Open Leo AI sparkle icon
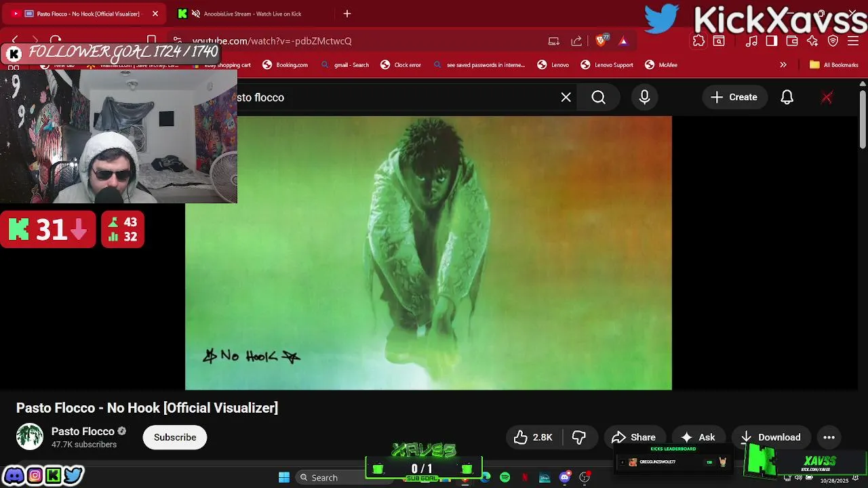The width and height of the screenshot is (868, 488). point(812,41)
